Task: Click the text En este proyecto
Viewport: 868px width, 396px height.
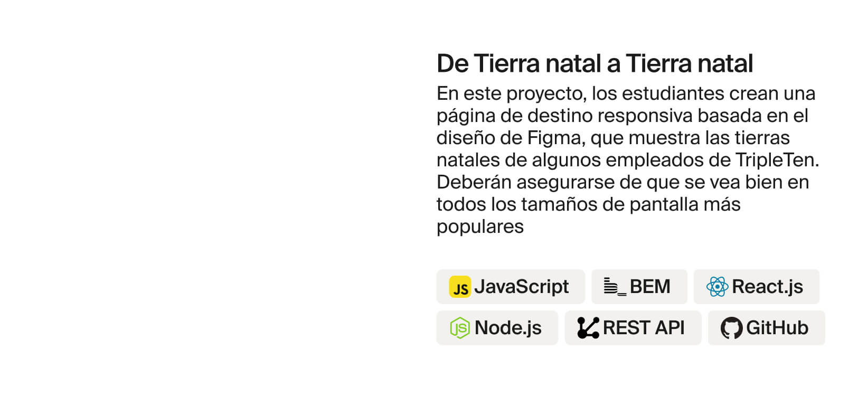Action: coord(511,93)
